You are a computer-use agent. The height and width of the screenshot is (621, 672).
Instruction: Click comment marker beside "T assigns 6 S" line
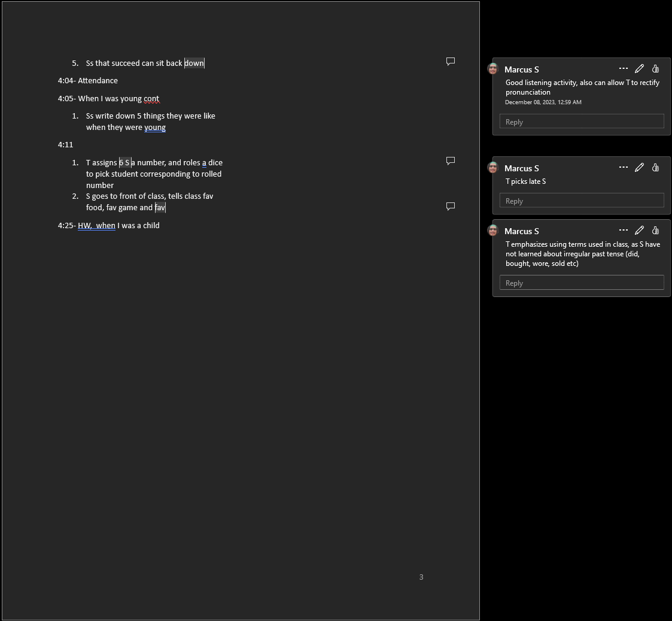pos(451,160)
